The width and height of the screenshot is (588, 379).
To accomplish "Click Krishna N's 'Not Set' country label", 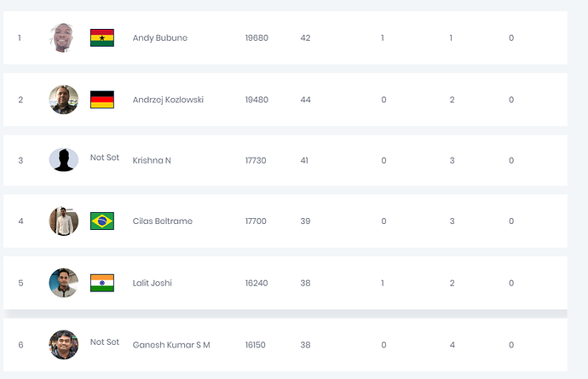I will click(105, 158).
